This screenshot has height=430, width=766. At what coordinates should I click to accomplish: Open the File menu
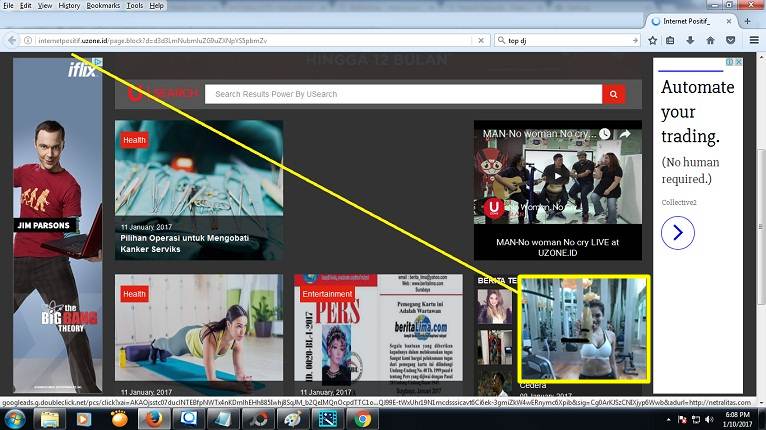[x=8, y=5]
